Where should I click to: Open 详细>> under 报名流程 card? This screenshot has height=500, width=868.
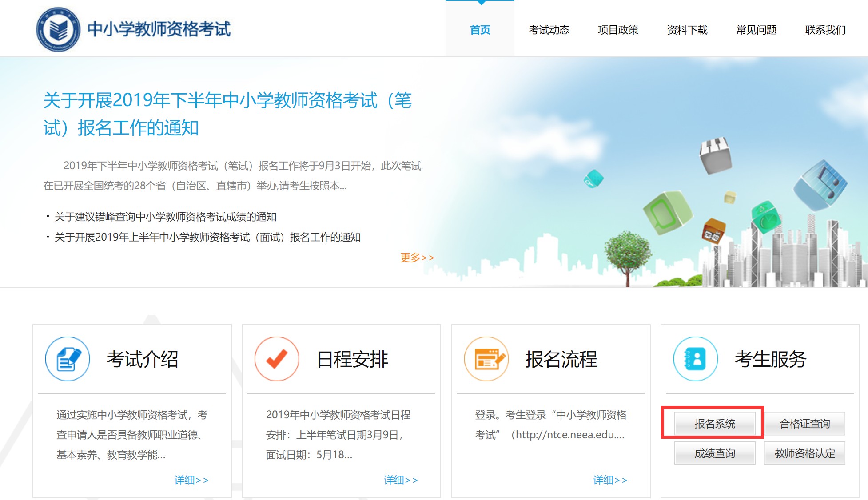click(610, 480)
